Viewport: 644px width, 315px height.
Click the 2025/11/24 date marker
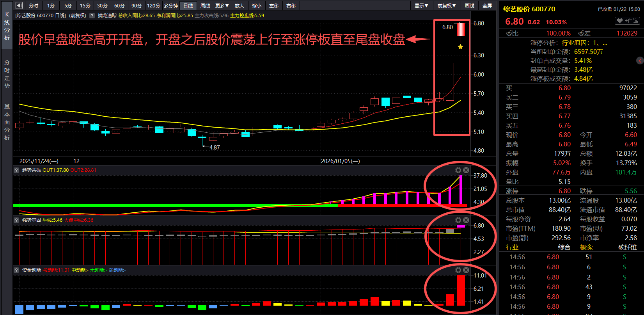click(x=39, y=161)
